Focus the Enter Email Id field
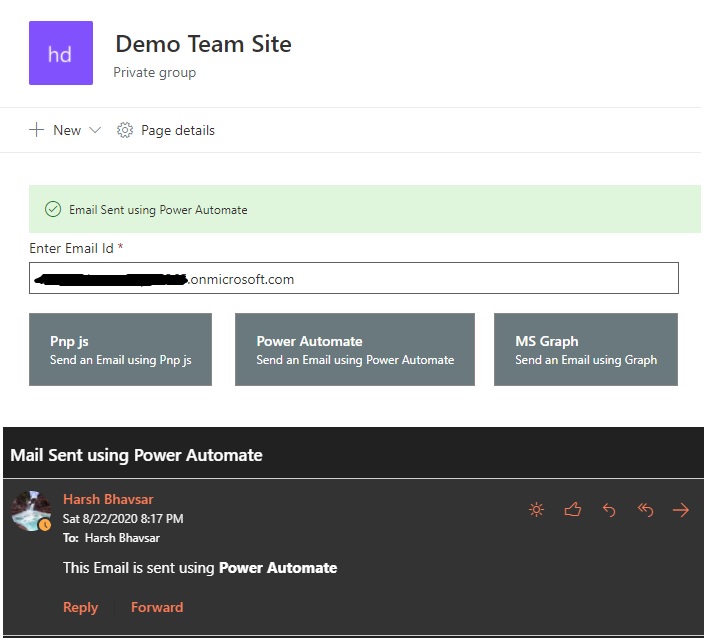This screenshot has height=638, width=708. coord(354,278)
